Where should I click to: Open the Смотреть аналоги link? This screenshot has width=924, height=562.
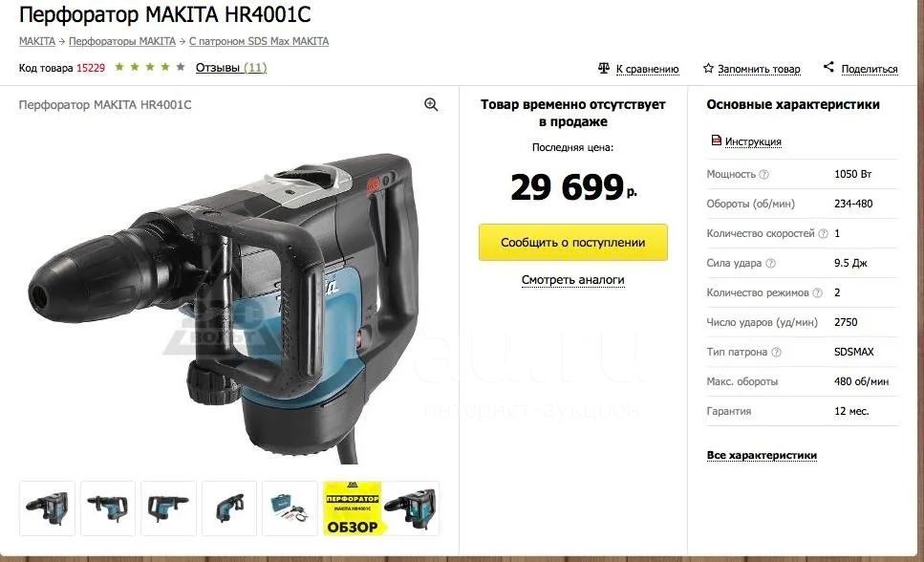(572, 279)
